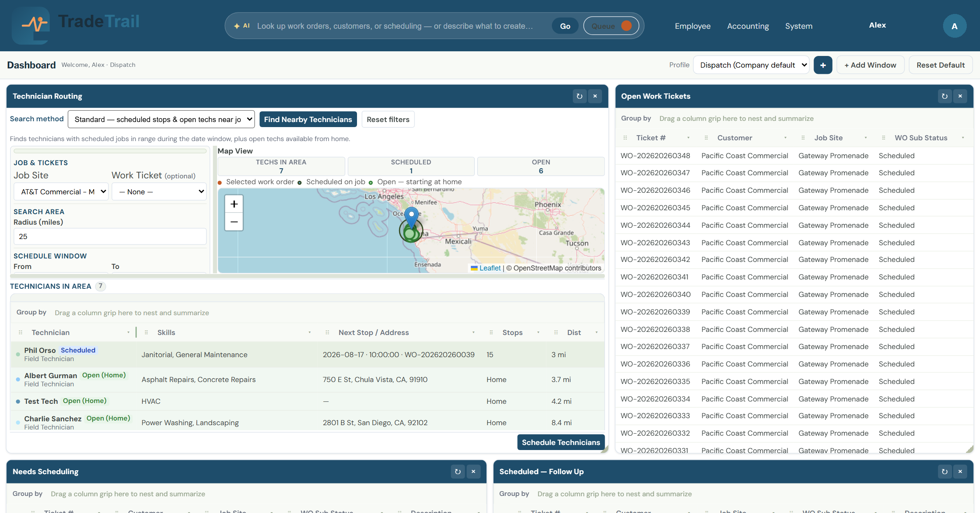
Task: Click the resize handle of Open Work Tickets panel
Action: coord(970,449)
